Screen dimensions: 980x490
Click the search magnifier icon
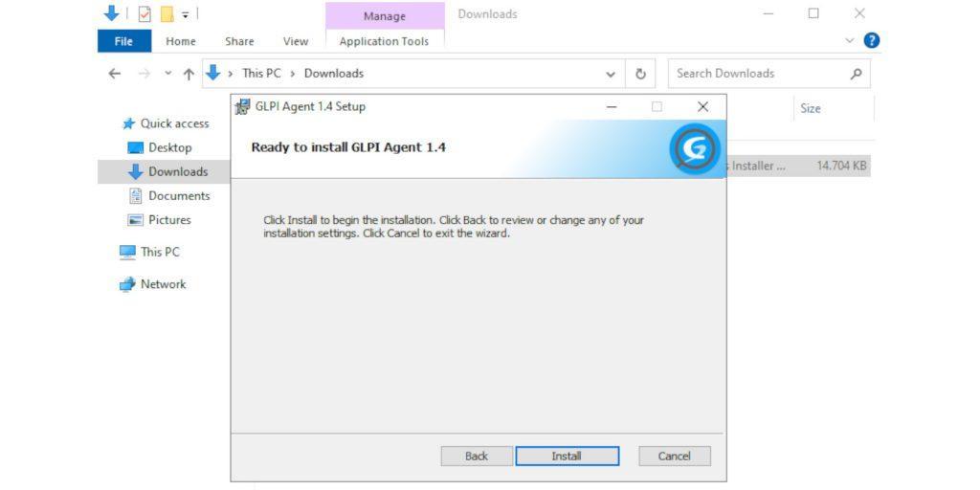pos(857,73)
